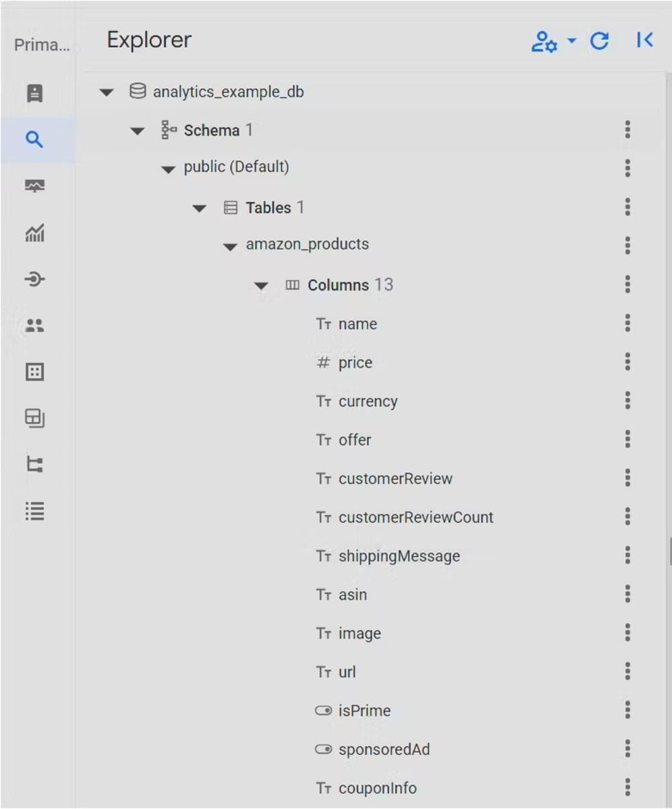Open the three-dot menu for public (Default) schema
Image resolution: width=672 pixels, height=809 pixels.
(x=628, y=168)
